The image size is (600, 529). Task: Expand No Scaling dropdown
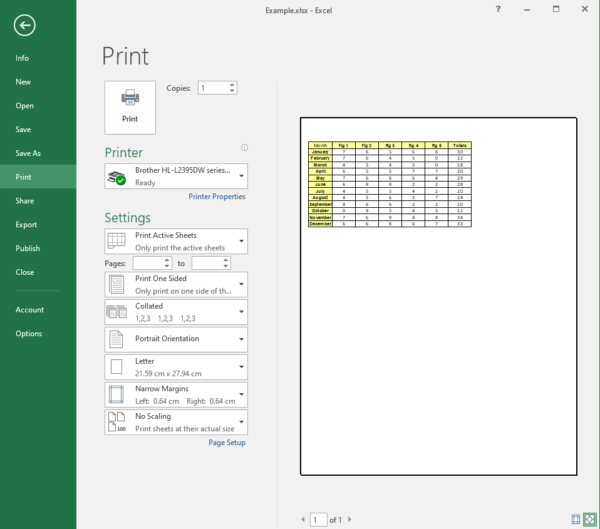(241, 422)
